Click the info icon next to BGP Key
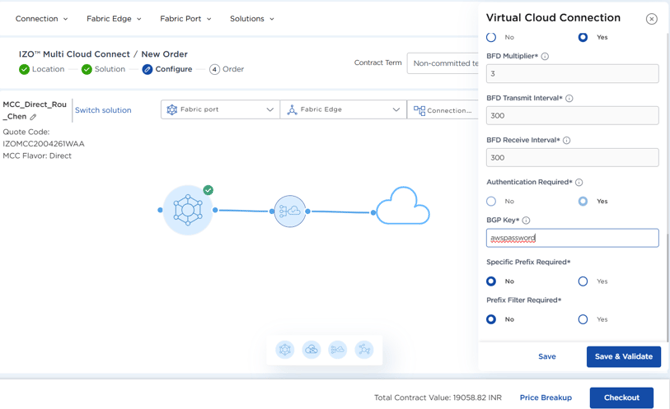This screenshot has height=409, width=670. (526, 221)
